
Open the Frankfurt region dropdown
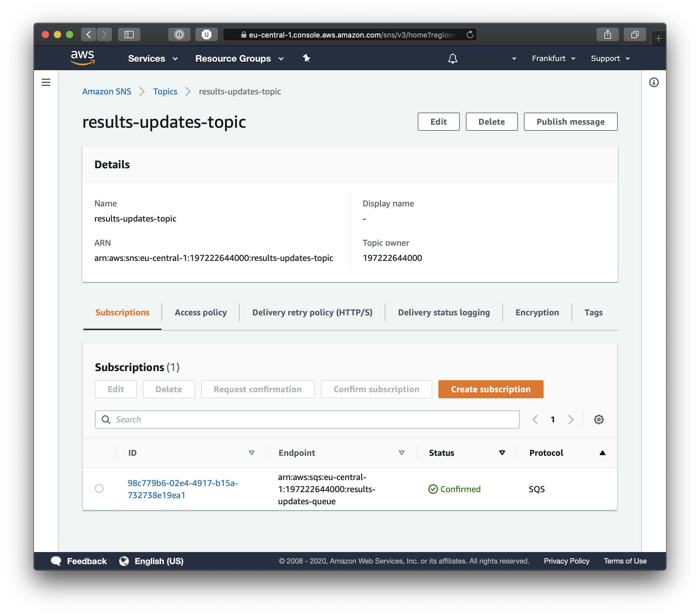553,59
